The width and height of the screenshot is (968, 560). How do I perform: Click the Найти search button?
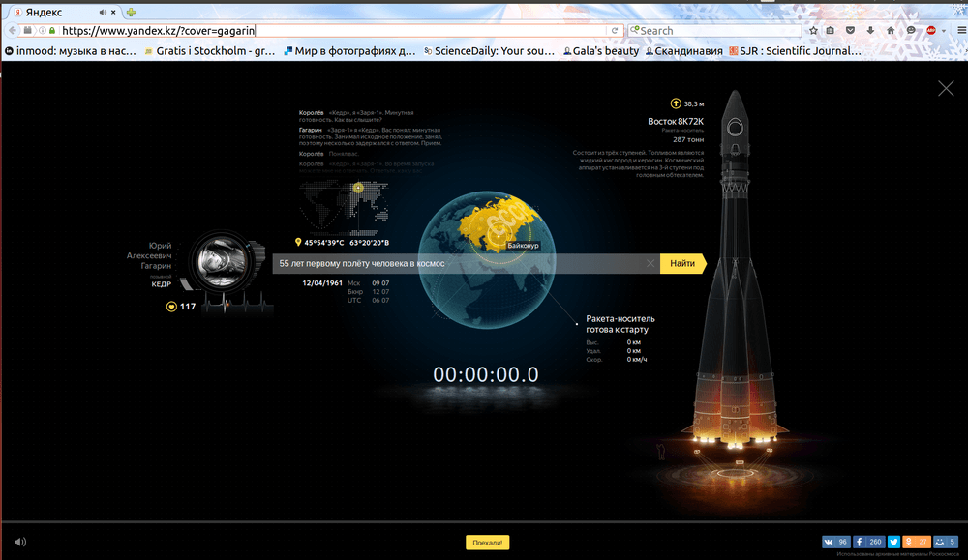pos(682,263)
